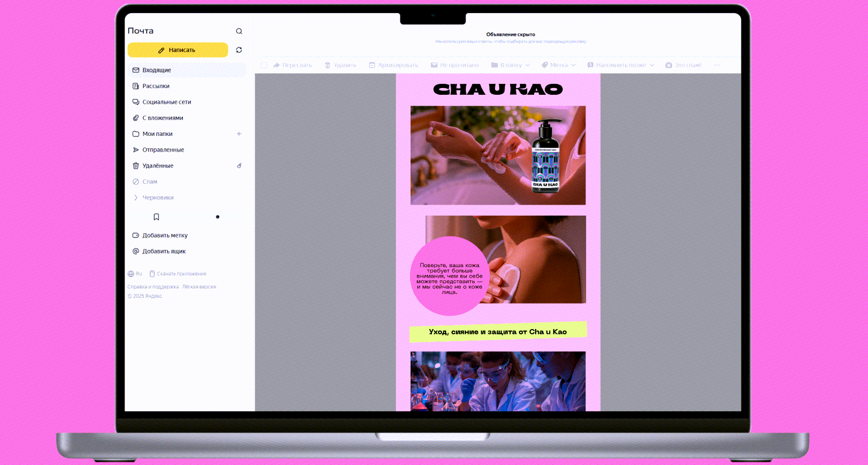Click the laboratory scientists image

(498, 381)
